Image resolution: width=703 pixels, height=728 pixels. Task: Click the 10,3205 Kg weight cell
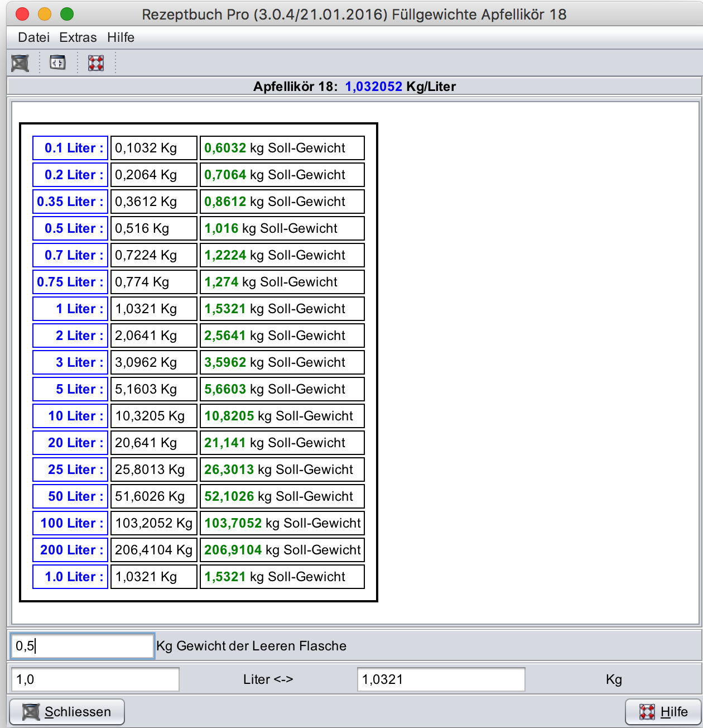pos(153,416)
